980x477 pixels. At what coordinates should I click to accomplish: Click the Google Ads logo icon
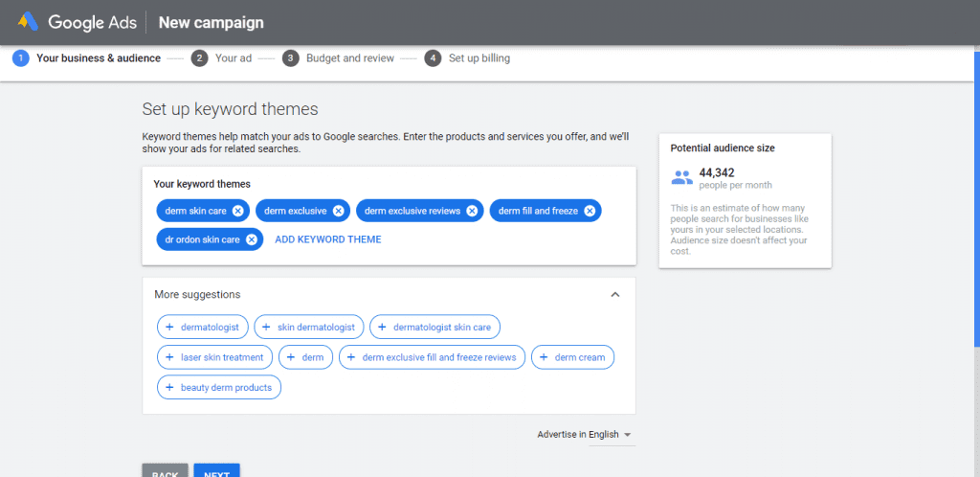28,22
